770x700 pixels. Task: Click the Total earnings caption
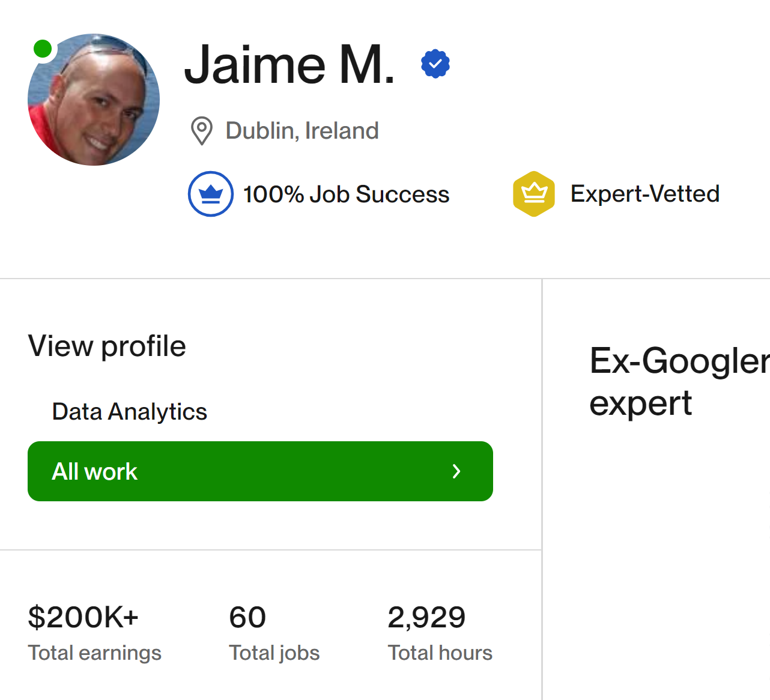click(x=95, y=653)
